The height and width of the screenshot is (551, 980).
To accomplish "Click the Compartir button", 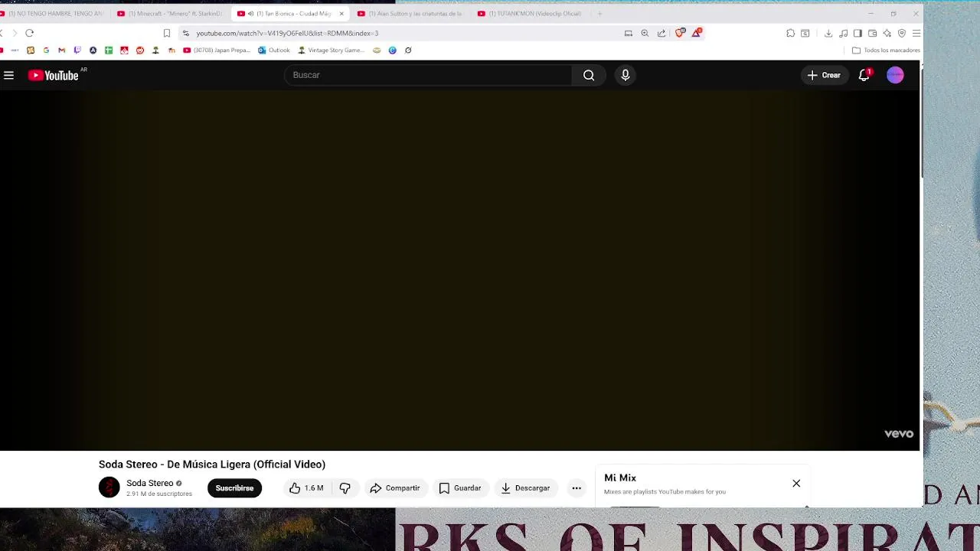I will tap(394, 488).
